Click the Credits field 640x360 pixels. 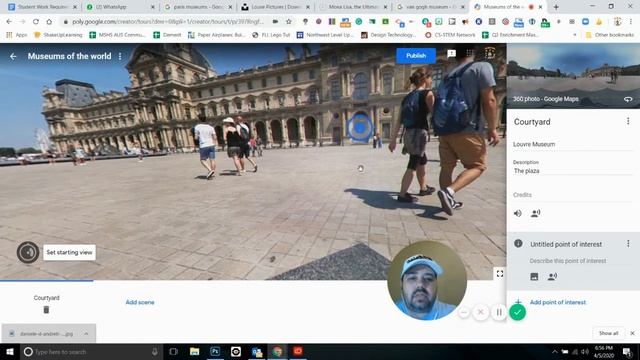click(x=572, y=195)
